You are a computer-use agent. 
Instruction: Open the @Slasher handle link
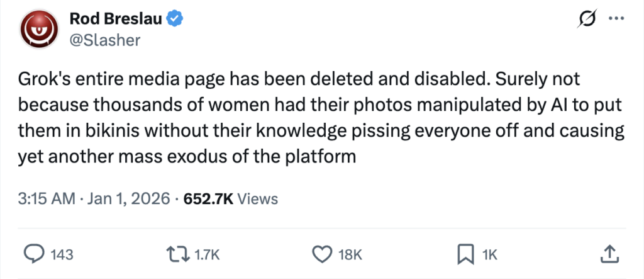click(x=104, y=40)
